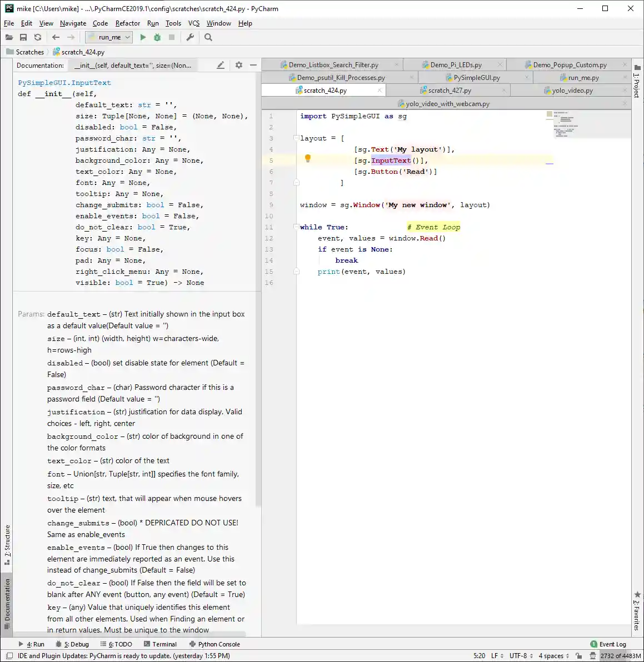644x662 pixels.
Task: Toggle file read-only lock in status bar
Action: (580, 656)
